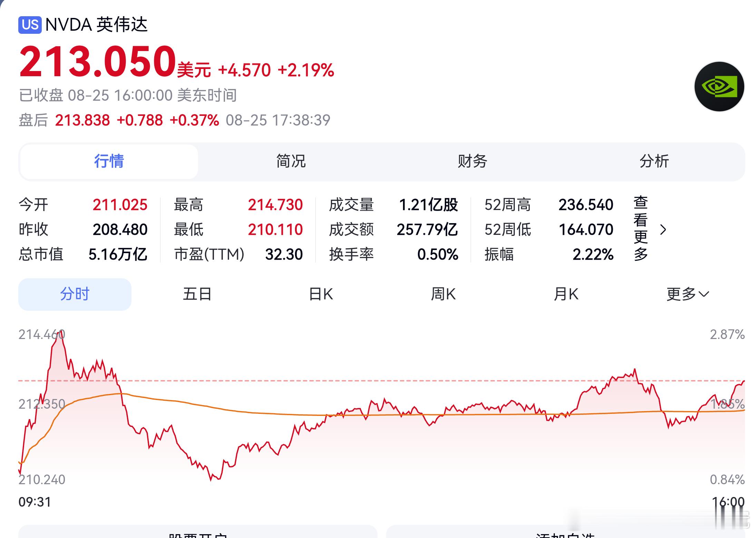Click the downward chevron beside 更多
Image resolution: width=756 pixels, height=538 pixels.
(704, 294)
